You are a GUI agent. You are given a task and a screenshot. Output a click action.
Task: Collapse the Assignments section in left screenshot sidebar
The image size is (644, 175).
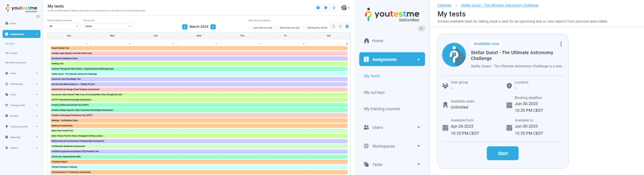click(x=37, y=34)
